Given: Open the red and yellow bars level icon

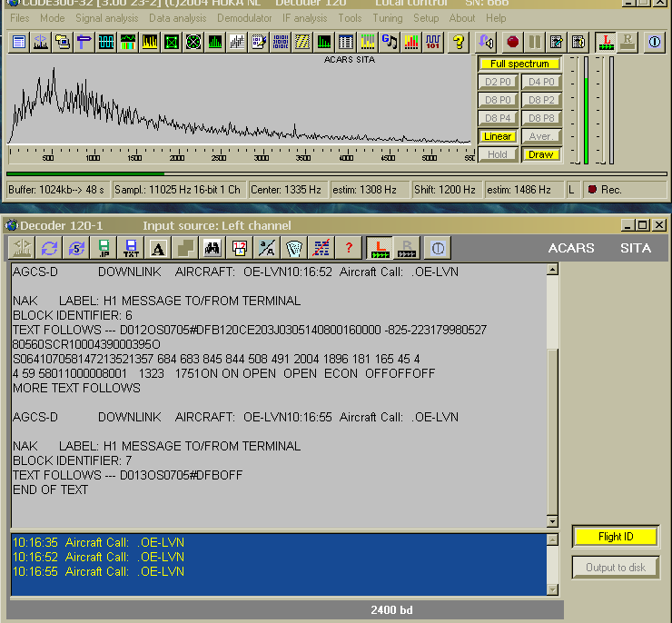Looking at the screenshot, I should [411, 42].
